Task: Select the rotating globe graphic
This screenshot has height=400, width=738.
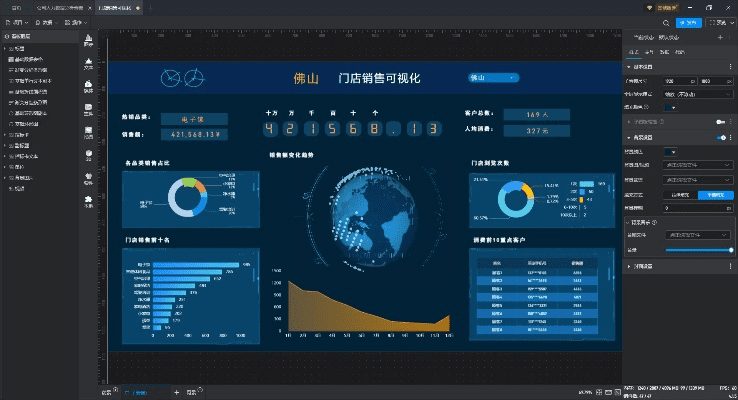Action: point(373,217)
